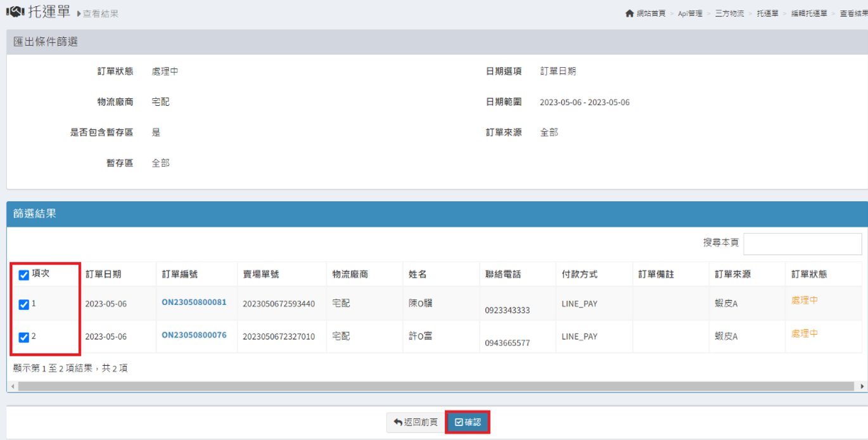
Task: Click the home icon in breadcrumb
Action: coord(629,13)
